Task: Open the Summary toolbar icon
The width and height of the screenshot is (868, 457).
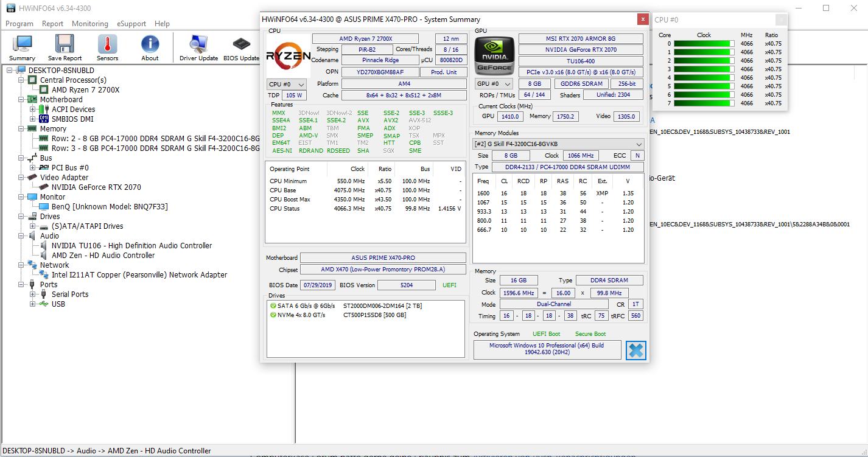Action: [23, 48]
